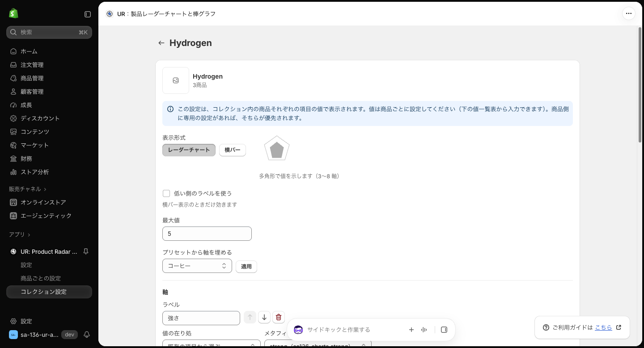
Task: Click the plus icon in Sidekick bar
Action: click(x=411, y=330)
